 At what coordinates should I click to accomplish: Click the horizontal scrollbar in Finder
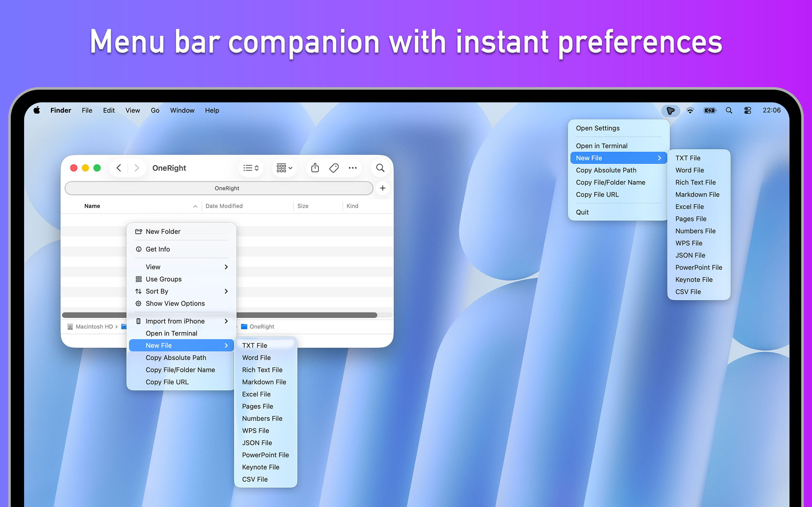click(x=302, y=315)
